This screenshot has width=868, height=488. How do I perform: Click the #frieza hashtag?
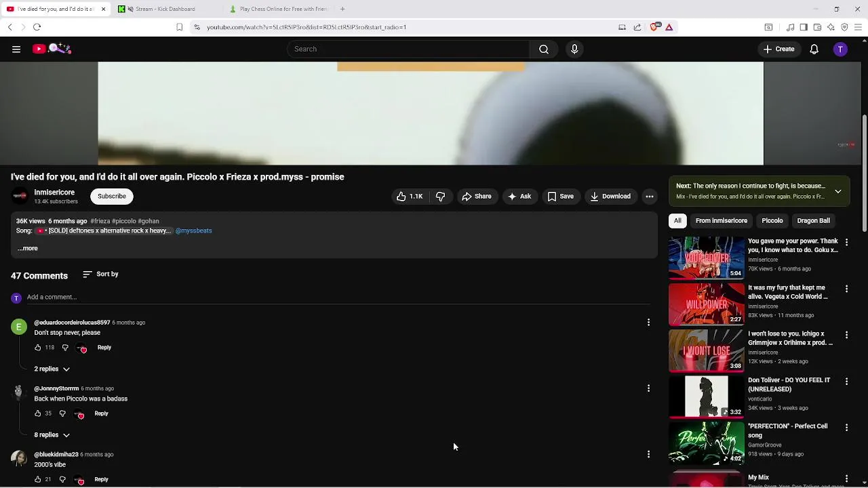pyautogui.click(x=100, y=221)
